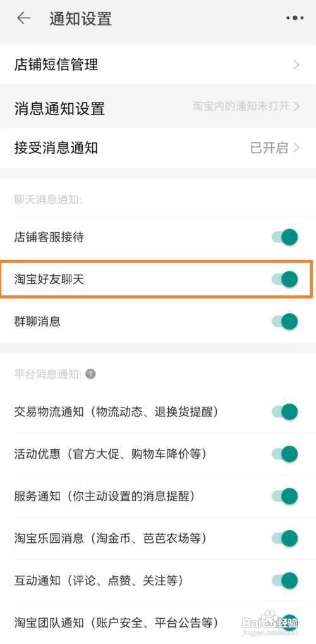Open 店铺短信管理 menu entry
316x644 pixels.
(158, 65)
